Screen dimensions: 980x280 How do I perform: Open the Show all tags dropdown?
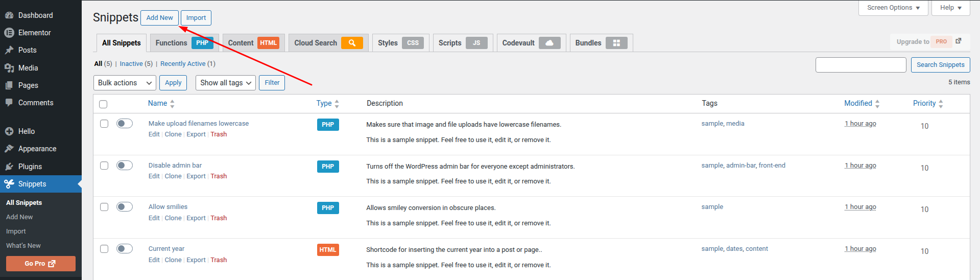226,83
